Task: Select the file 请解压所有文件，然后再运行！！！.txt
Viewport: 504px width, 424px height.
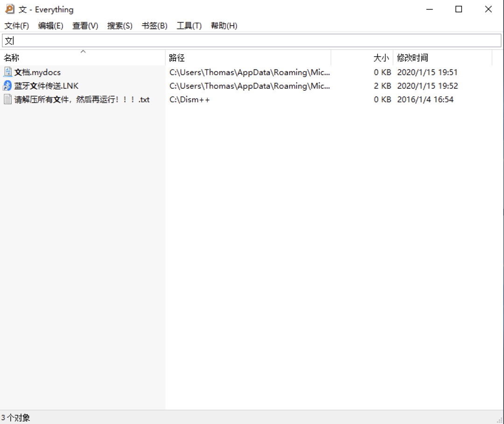Action: click(82, 99)
